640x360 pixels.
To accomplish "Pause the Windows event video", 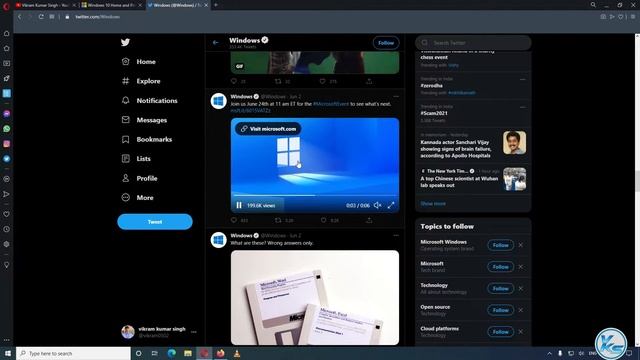I will pyautogui.click(x=239, y=205).
